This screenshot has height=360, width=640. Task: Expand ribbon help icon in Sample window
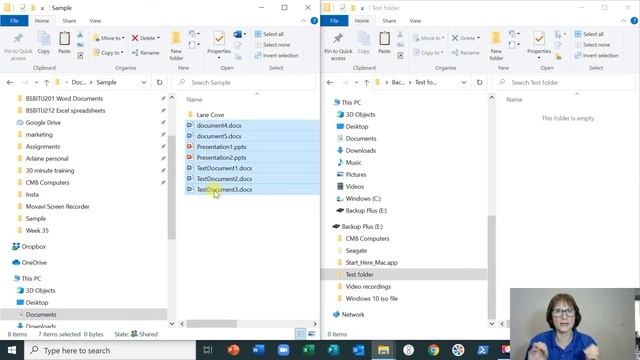[x=314, y=21]
